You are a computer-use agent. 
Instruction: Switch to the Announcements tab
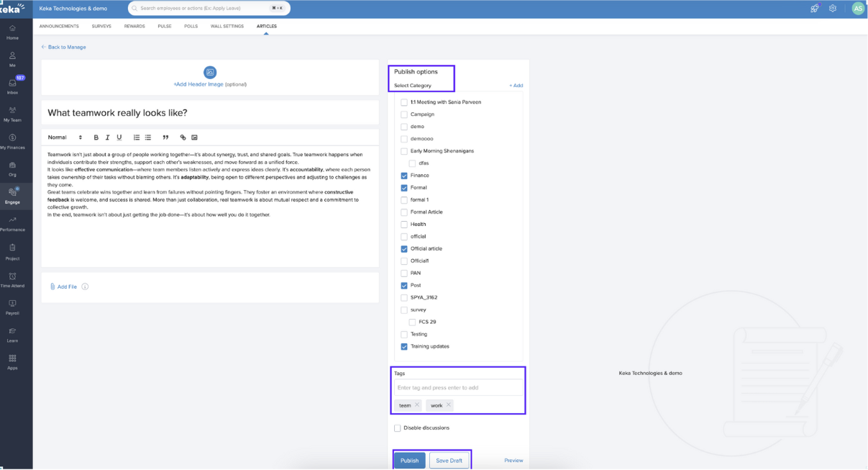[x=59, y=26]
